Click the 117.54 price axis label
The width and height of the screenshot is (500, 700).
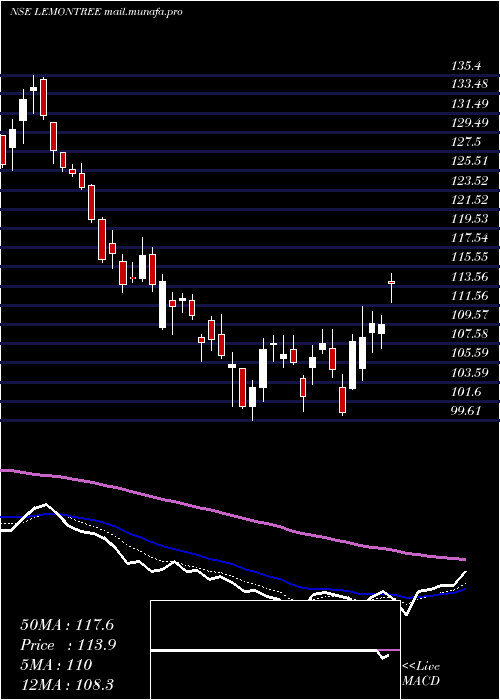470,238
